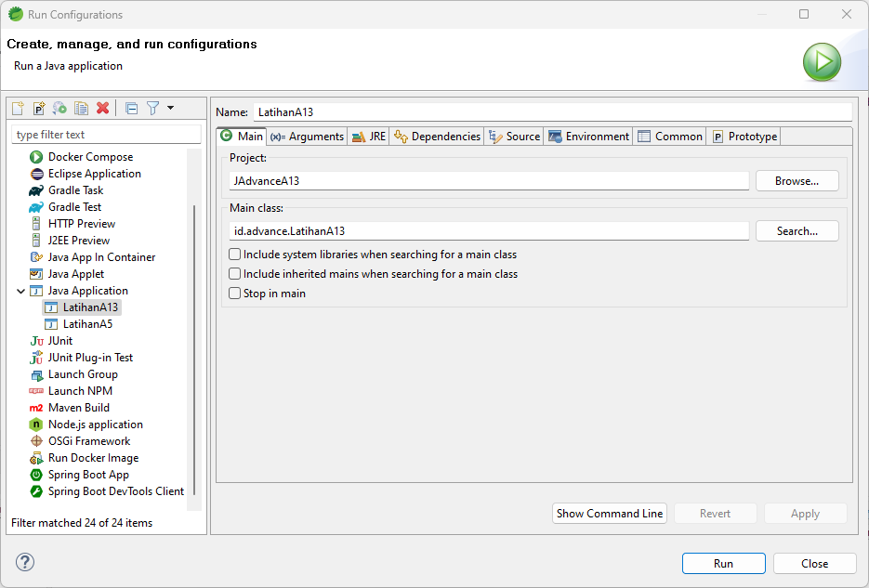The image size is (869, 588).
Task: Select the Gradle Task icon
Action: 36,190
